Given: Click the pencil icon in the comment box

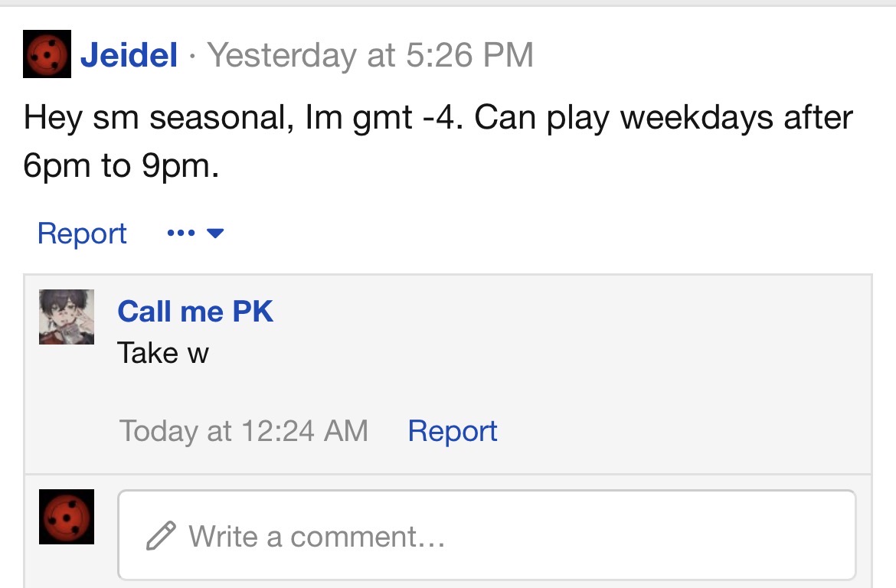Looking at the screenshot, I should (x=161, y=536).
